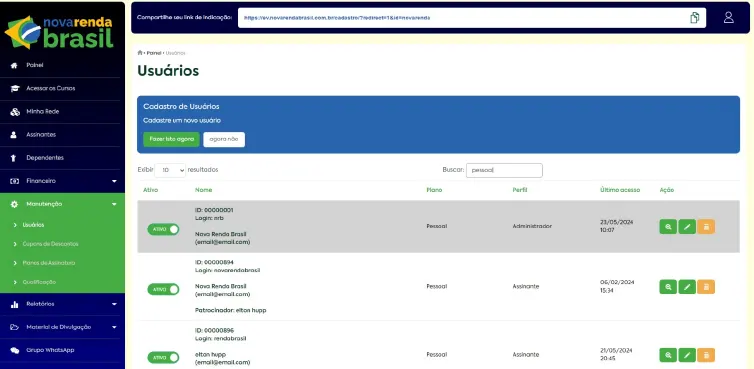Click the Nova Renda Brasil logo
This screenshot has height=369, width=754.
[59, 32]
